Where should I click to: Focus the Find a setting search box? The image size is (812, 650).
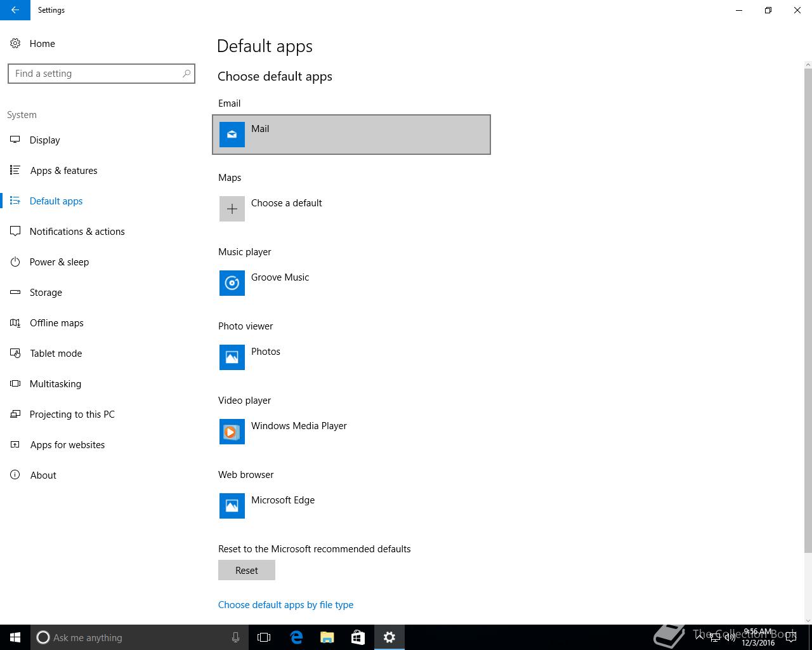tap(101, 74)
